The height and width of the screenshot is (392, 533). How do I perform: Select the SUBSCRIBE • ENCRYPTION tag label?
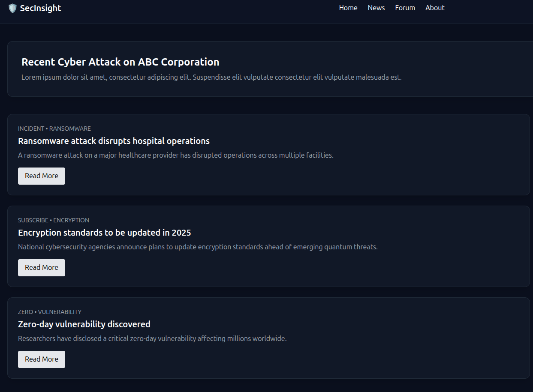pos(54,220)
